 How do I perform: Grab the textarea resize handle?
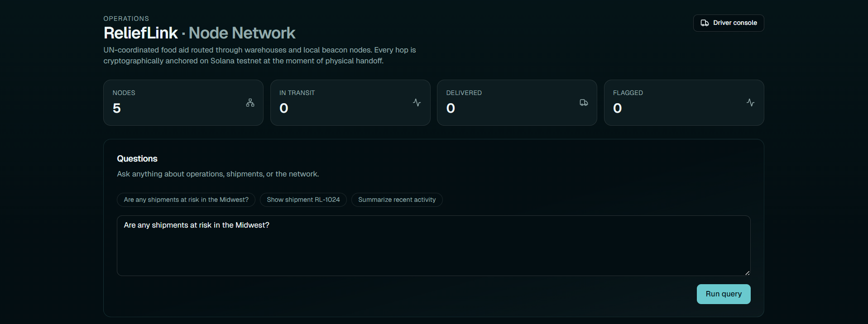[x=747, y=273]
